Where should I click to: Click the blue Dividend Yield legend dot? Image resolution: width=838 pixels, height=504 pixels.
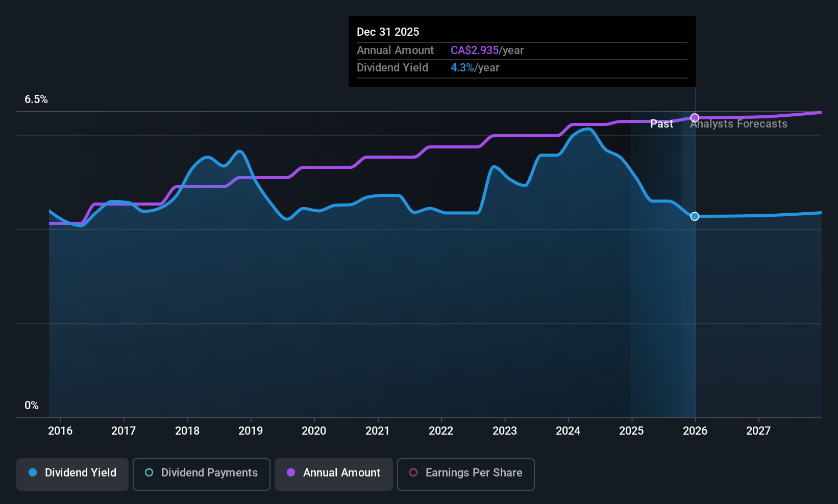33,473
